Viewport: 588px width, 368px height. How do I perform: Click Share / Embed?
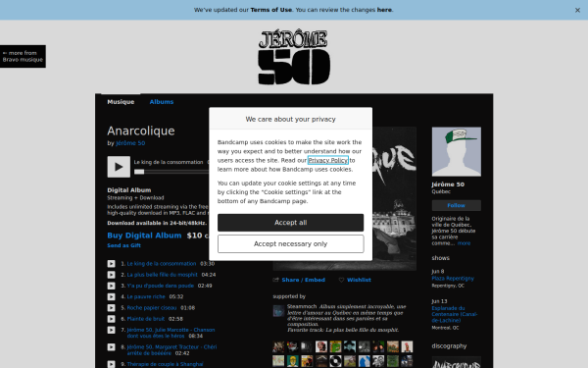[x=299, y=280]
